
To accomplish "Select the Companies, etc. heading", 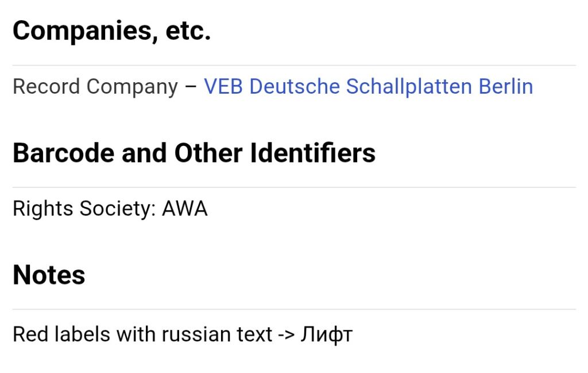I will click(112, 31).
